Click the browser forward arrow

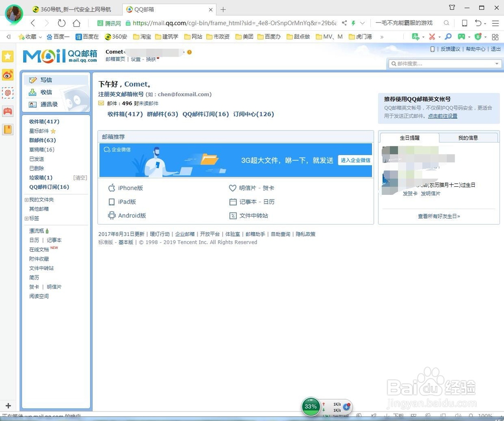click(47, 23)
